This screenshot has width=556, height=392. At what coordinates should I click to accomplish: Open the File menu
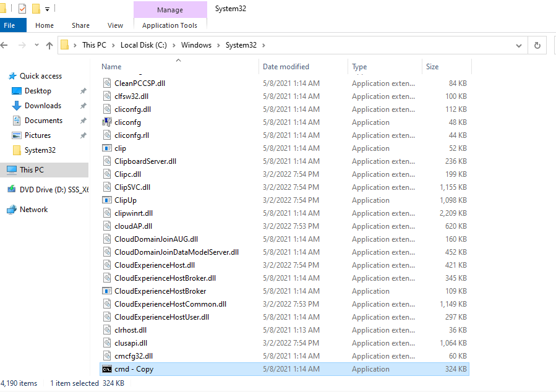coord(9,25)
